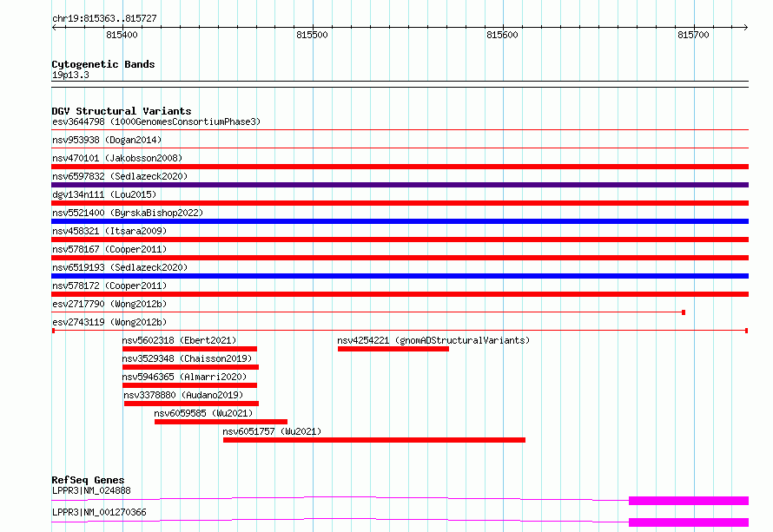The image size is (773, 532).
Task: Open the dgv134n111 Lou2015 variant label
Action: tap(104, 194)
